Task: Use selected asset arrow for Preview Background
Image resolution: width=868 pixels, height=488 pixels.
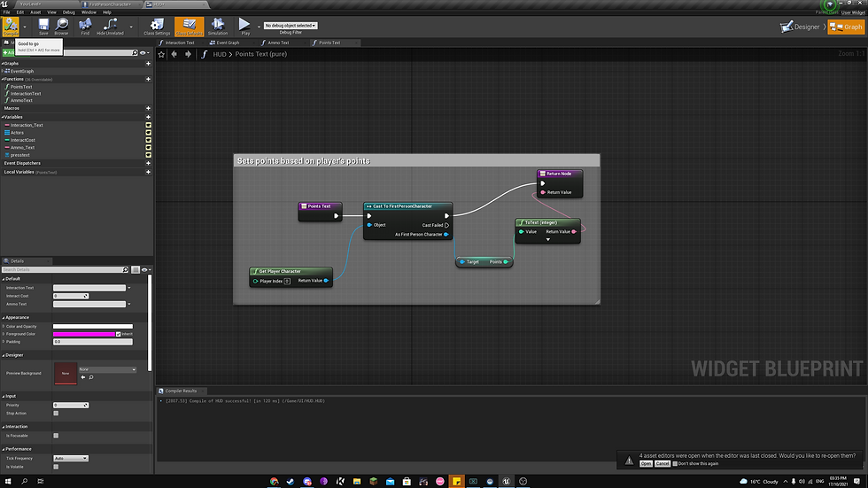Action: pos(83,377)
